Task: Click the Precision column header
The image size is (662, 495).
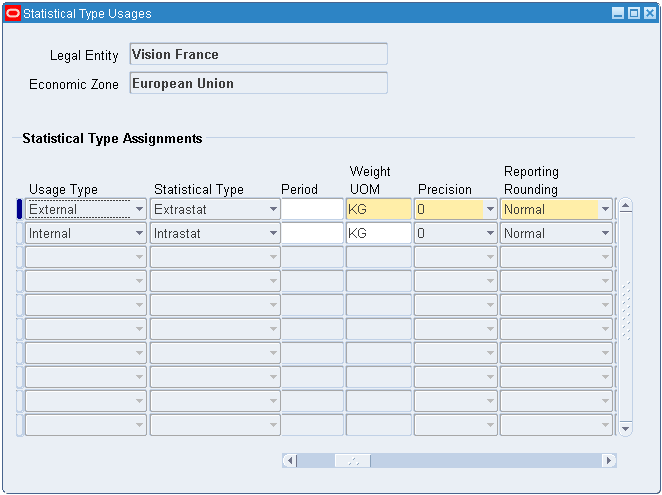Action: 445,189
